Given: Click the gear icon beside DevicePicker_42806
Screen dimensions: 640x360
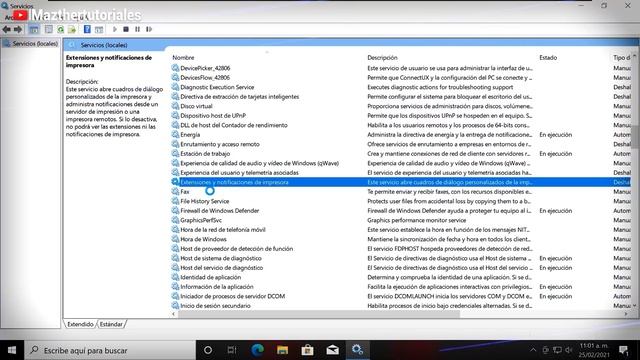Looking at the screenshot, I should tap(175, 68).
